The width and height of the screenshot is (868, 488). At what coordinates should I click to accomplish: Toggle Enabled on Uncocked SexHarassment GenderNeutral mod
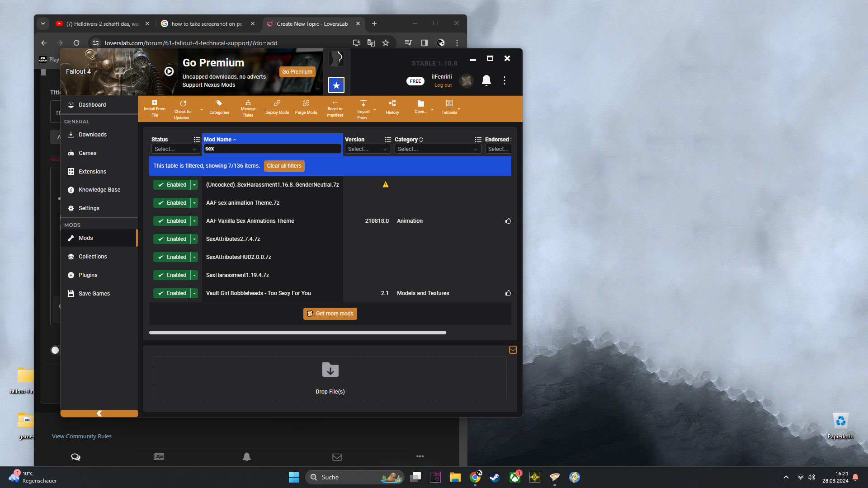tap(172, 185)
